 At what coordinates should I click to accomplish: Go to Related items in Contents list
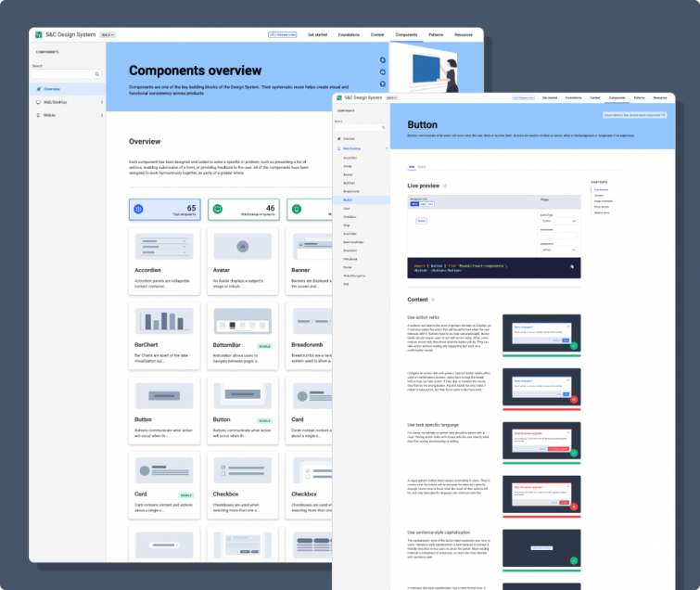pos(602,213)
